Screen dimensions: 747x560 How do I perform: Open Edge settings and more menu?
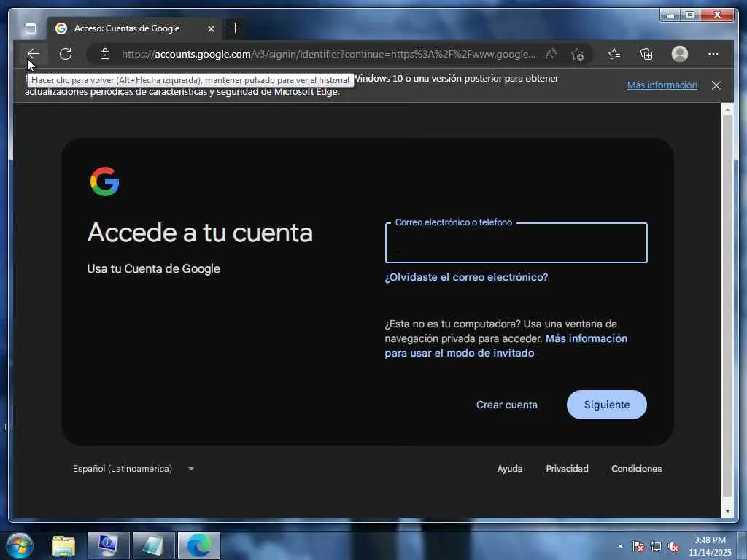point(713,54)
